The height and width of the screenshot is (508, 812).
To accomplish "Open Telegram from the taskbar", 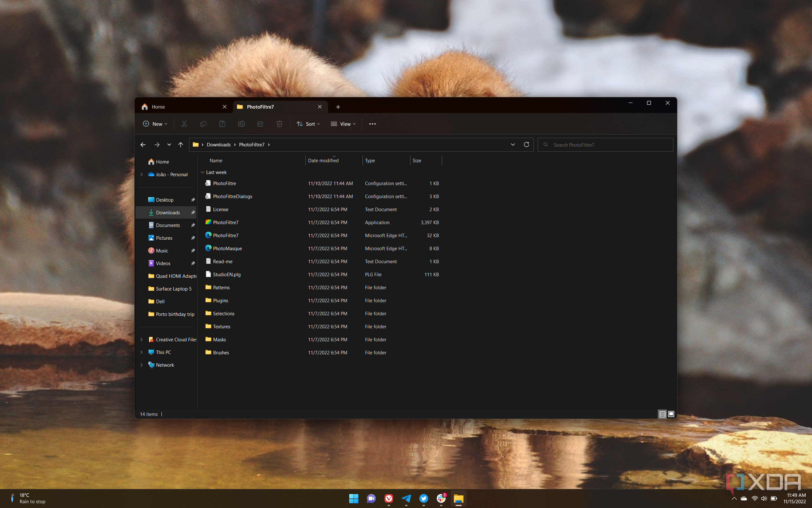I will tap(406, 498).
